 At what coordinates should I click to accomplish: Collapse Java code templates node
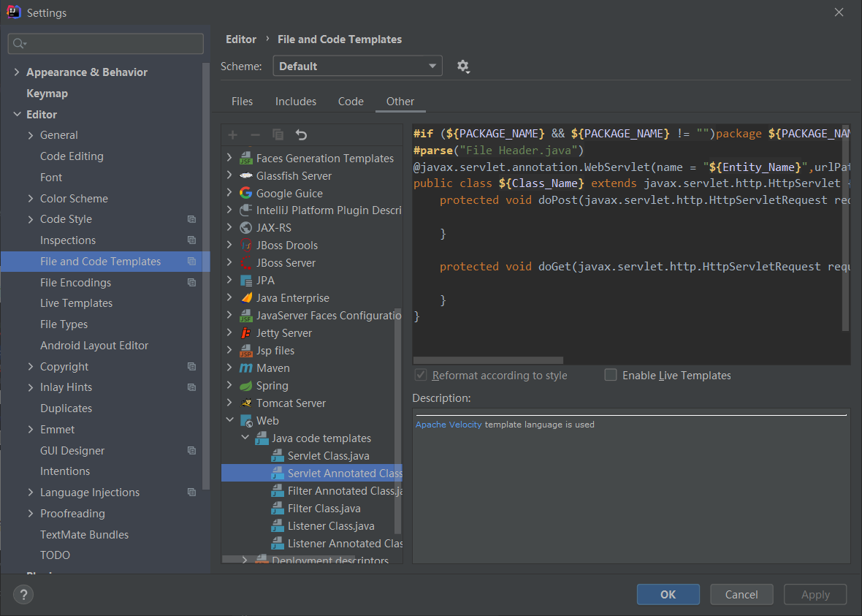[245, 438]
